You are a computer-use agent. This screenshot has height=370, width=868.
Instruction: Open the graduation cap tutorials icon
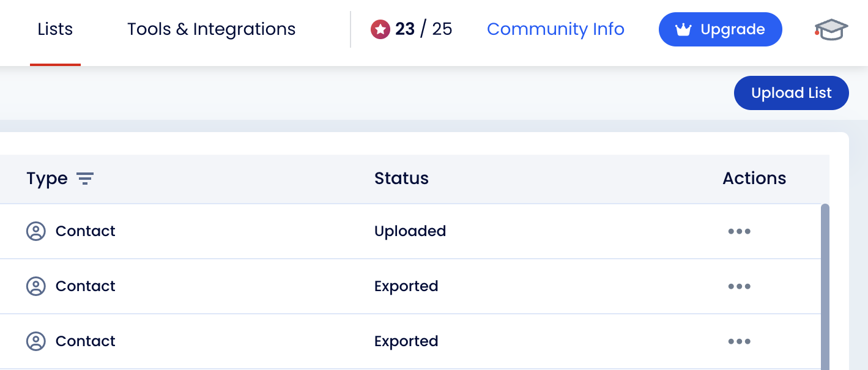pyautogui.click(x=832, y=29)
